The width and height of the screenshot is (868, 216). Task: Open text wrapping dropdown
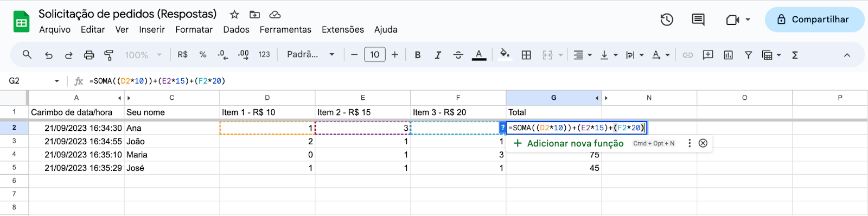(634, 55)
